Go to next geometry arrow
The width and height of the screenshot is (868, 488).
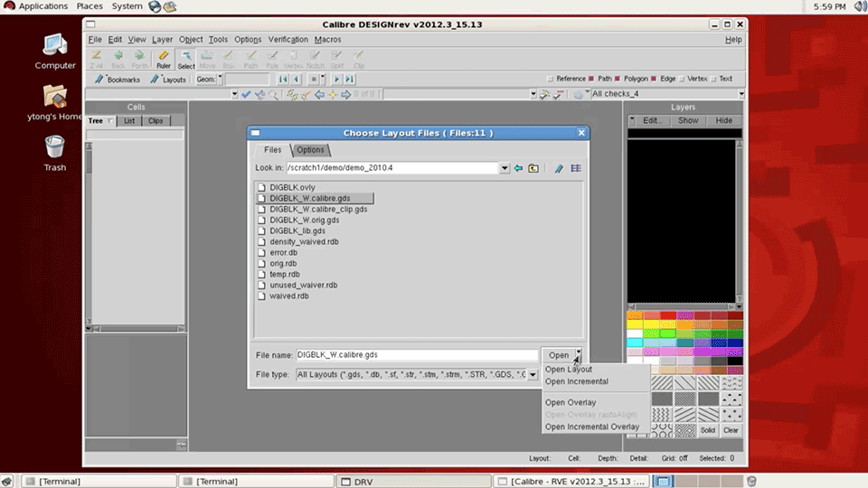coord(336,80)
